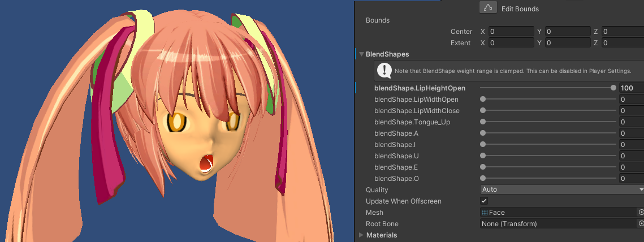Click the Face mesh grid icon
The width and height of the screenshot is (644, 242).
(x=485, y=213)
